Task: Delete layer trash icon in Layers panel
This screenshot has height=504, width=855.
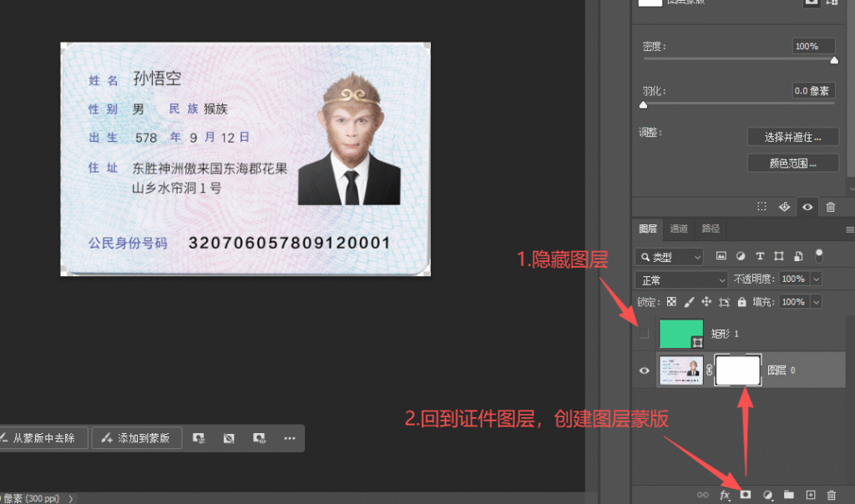Action: 831,495
